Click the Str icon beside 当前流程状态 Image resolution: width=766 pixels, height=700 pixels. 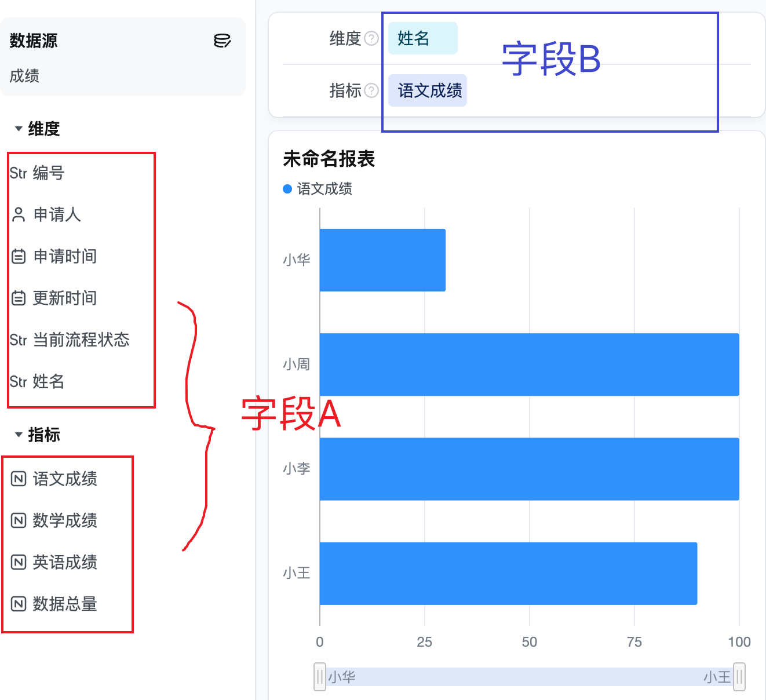click(x=19, y=340)
